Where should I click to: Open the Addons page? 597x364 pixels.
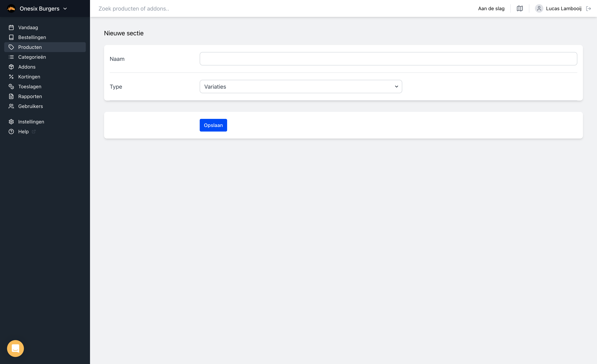[45, 67]
